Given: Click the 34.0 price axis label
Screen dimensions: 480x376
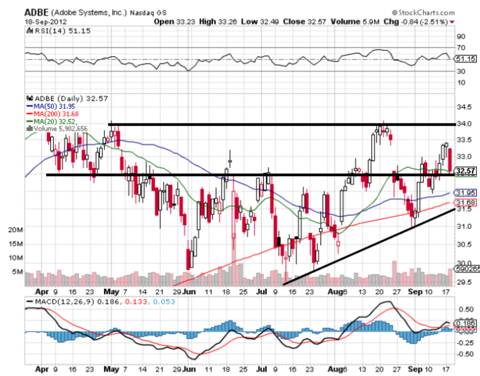Looking at the screenshot, I should click(x=464, y=124).
